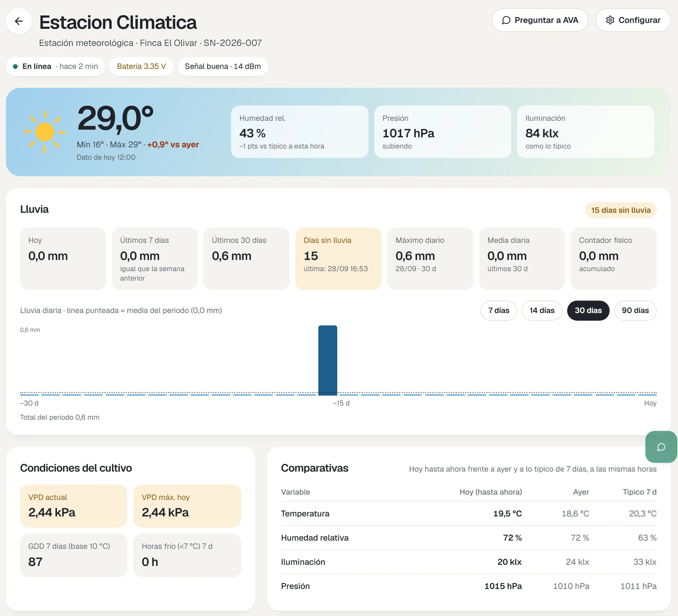Click the Ayer column header
The image size is (678, 616).
pyautogui.click(x=581, y=492)
